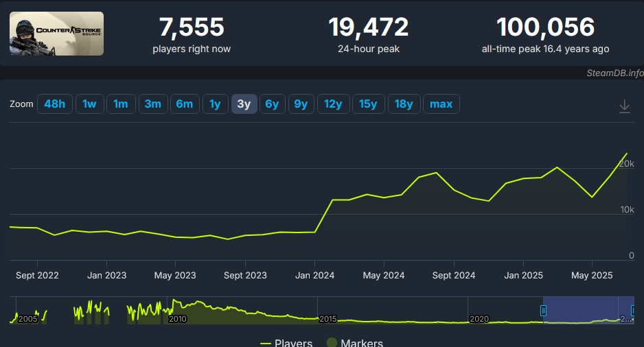Click the Jan 2023 axis label
This screenshot has height=347, width=644.
pos(107,275)
